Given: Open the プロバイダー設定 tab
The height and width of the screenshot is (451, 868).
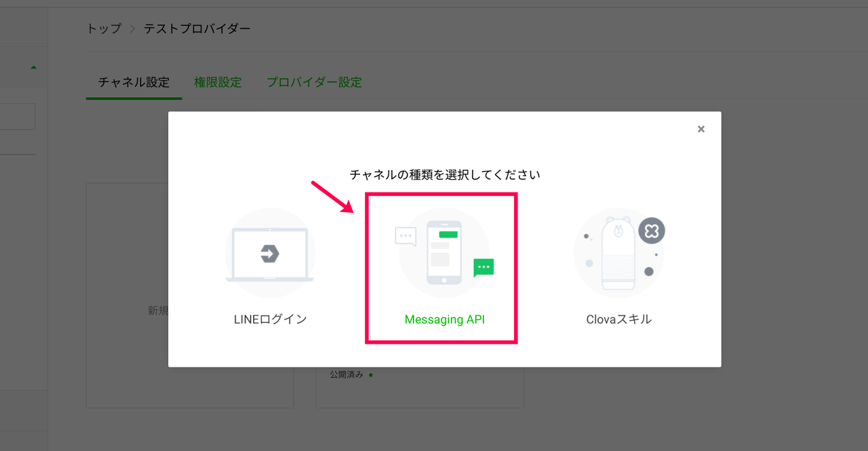Looking at the screenshot, I should coord(314,82).
